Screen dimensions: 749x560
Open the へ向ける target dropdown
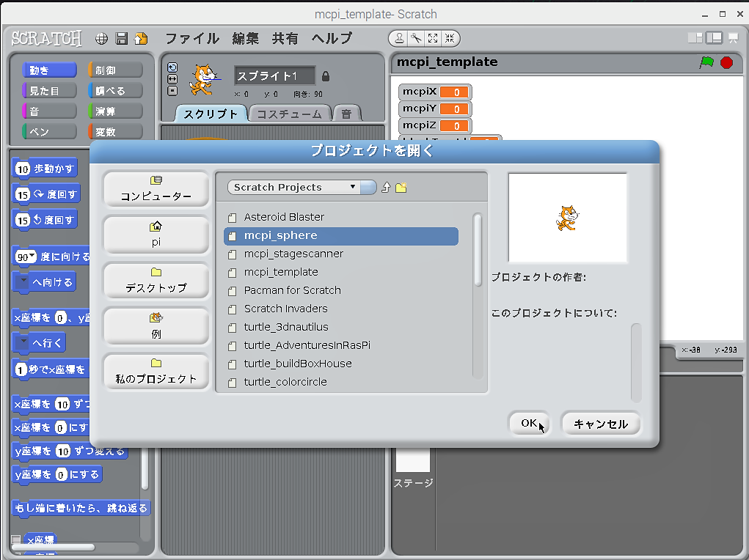(x=23, y=280)
